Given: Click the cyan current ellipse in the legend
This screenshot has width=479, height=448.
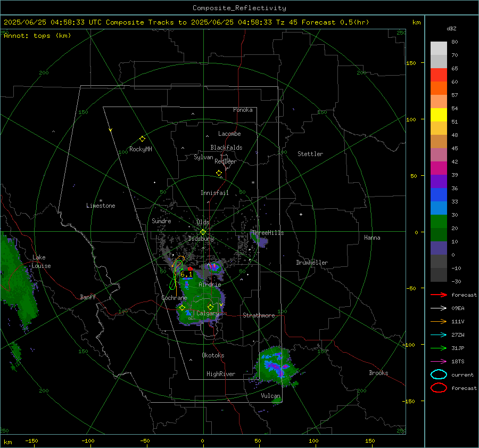Looking at the screenshot, I should point(439,374).
